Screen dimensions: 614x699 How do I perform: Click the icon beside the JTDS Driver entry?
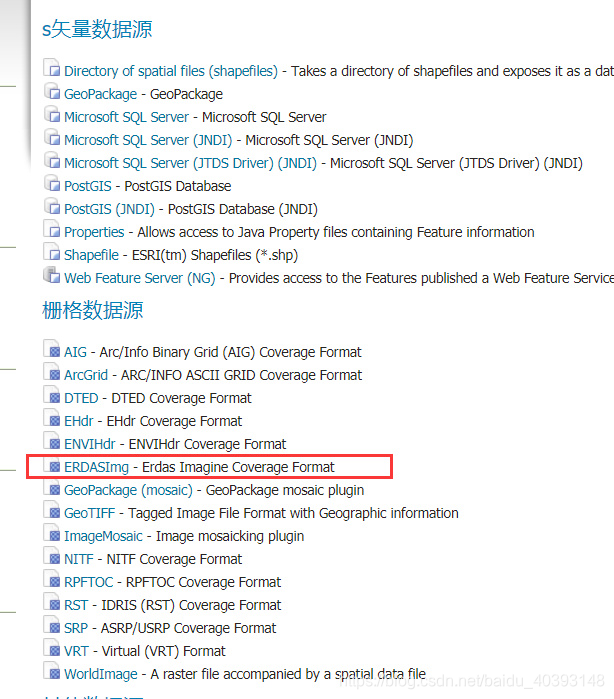click(x=52, y=160)
